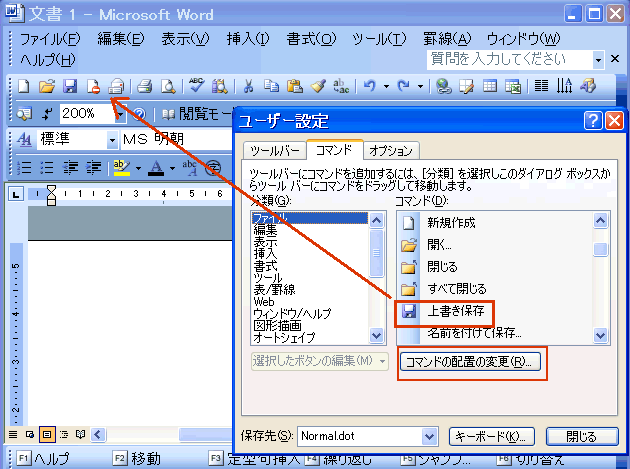Click the increase indent icon
This screenshot has width=630, height=469.
(94, 167)
